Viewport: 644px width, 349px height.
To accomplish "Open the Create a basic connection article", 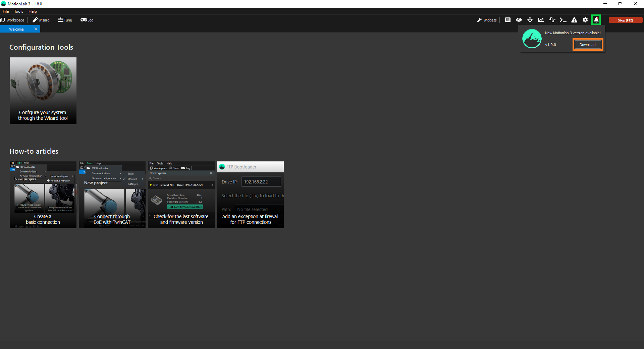I will click(43, 195).
